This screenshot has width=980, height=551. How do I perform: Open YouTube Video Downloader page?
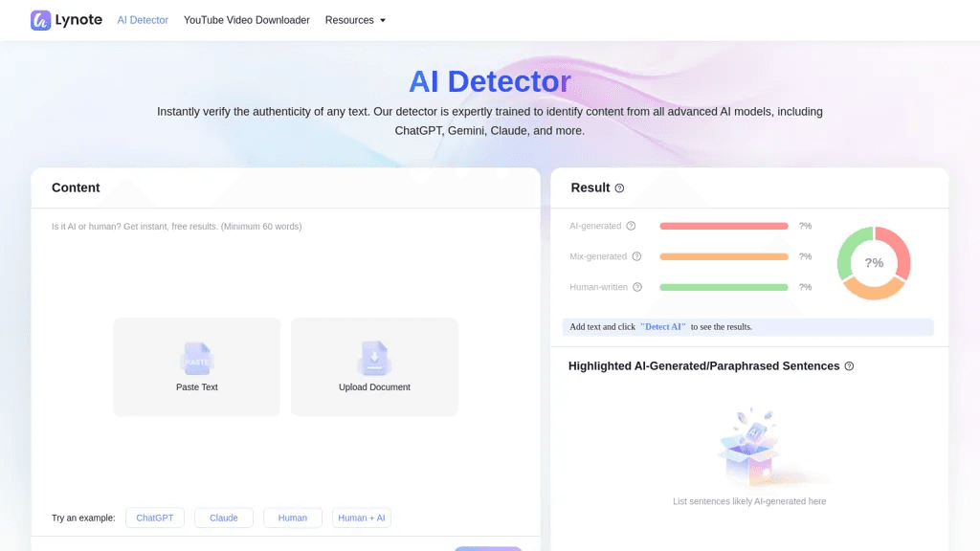(x=246, y=20)
